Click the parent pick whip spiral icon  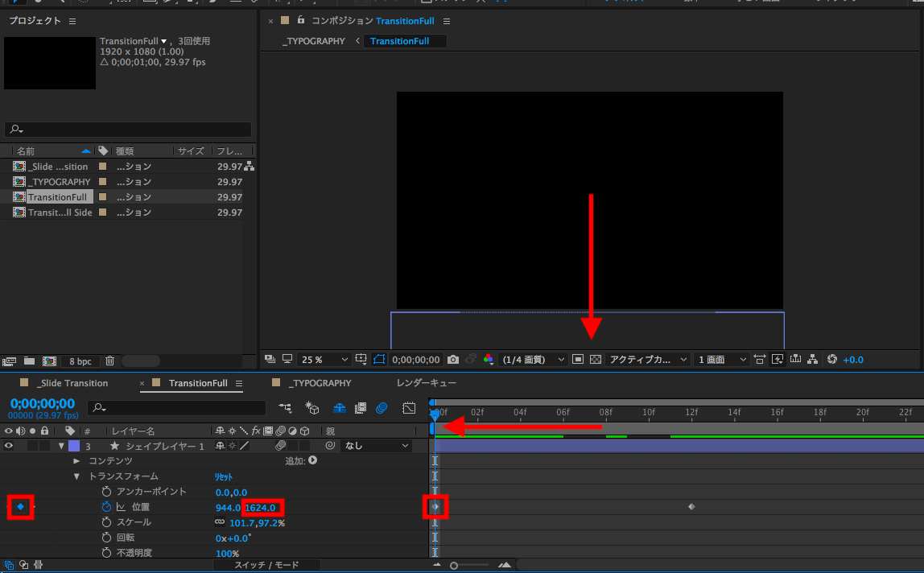point(330,446)
